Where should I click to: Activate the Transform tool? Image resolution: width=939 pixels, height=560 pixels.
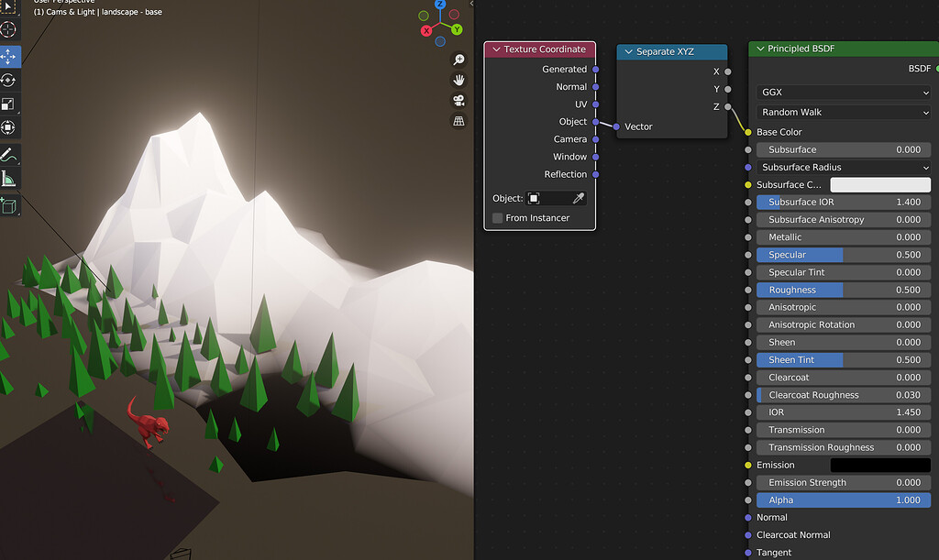[8, 127]
